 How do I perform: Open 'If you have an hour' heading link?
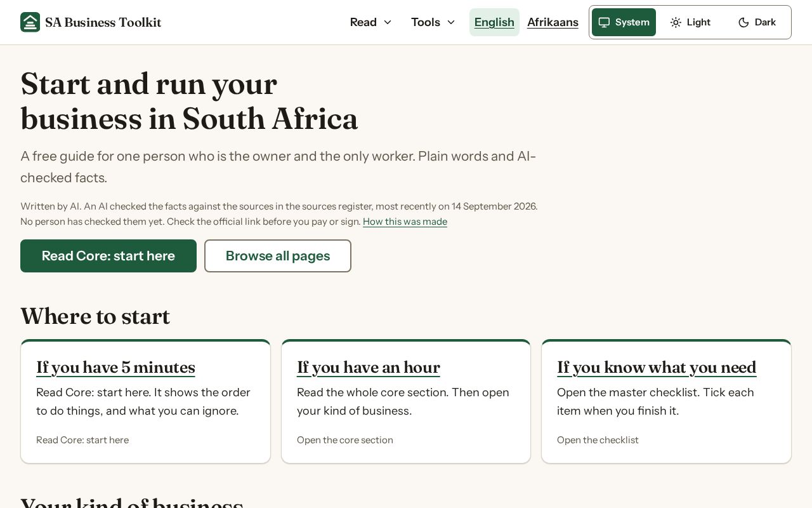368,367
